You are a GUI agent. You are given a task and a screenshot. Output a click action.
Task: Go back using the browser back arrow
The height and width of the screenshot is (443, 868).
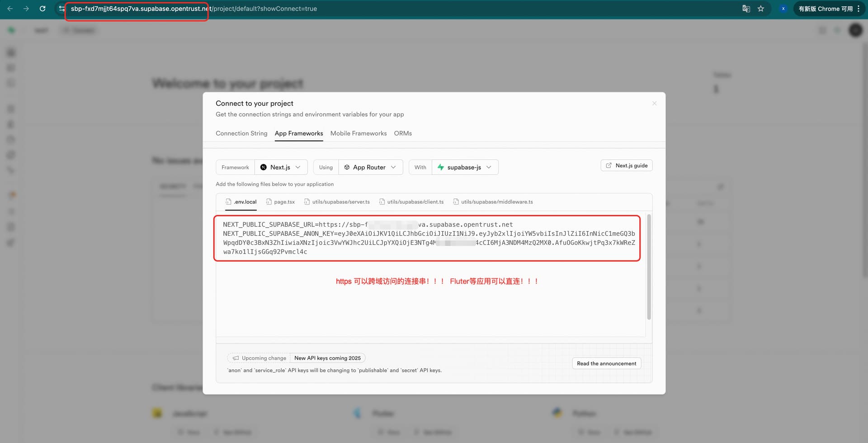10,9
